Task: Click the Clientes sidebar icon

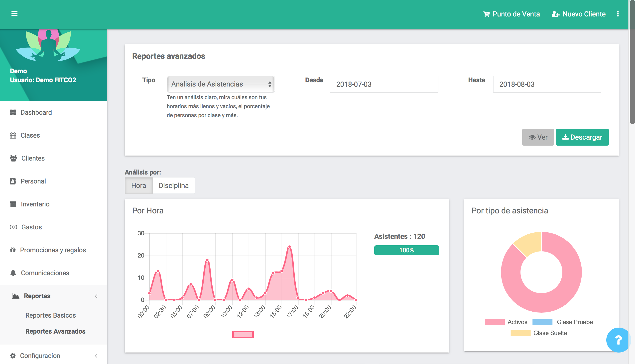Action: click(x=13, y=158)
